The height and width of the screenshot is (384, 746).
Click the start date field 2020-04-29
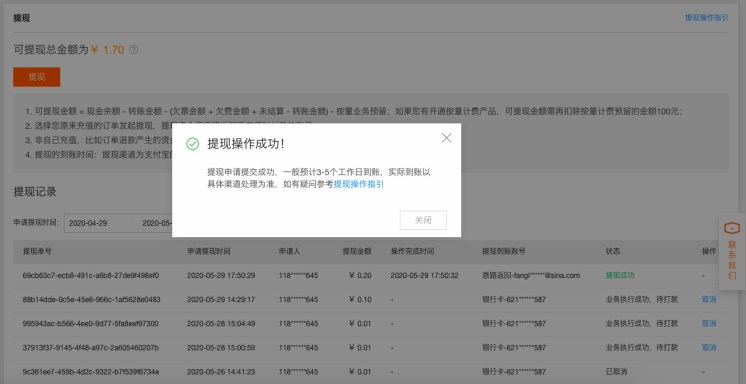pos(88,223)
